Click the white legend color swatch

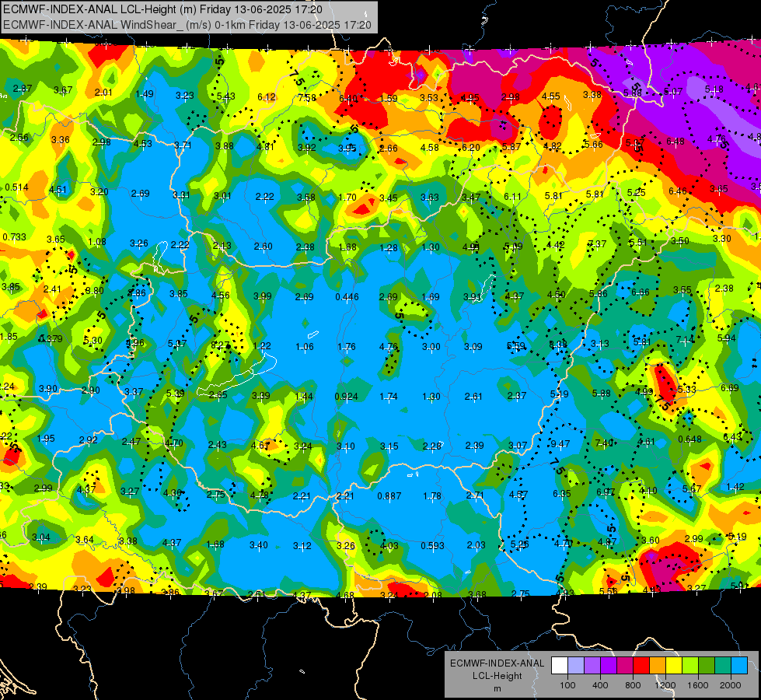click(560, 666)
